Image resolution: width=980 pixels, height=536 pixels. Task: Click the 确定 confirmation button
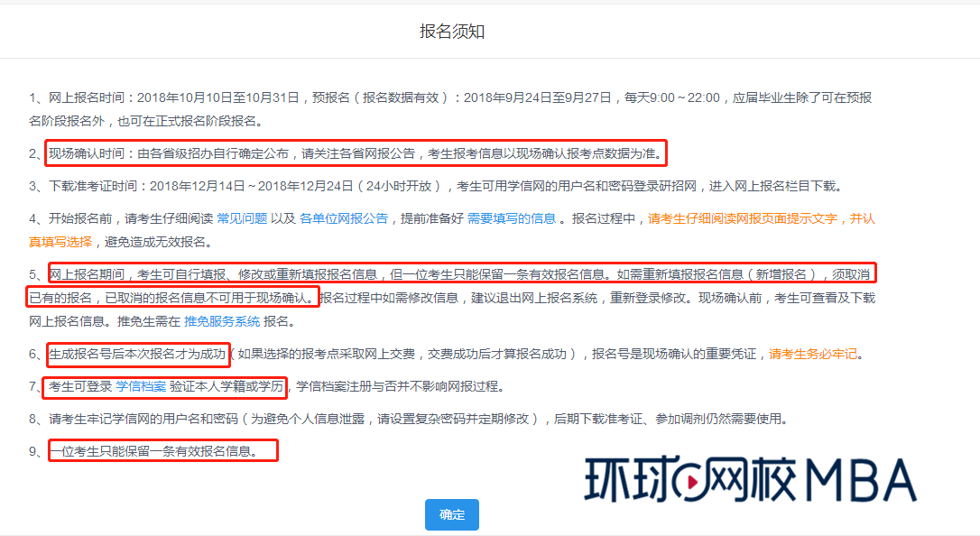point(451,514)
